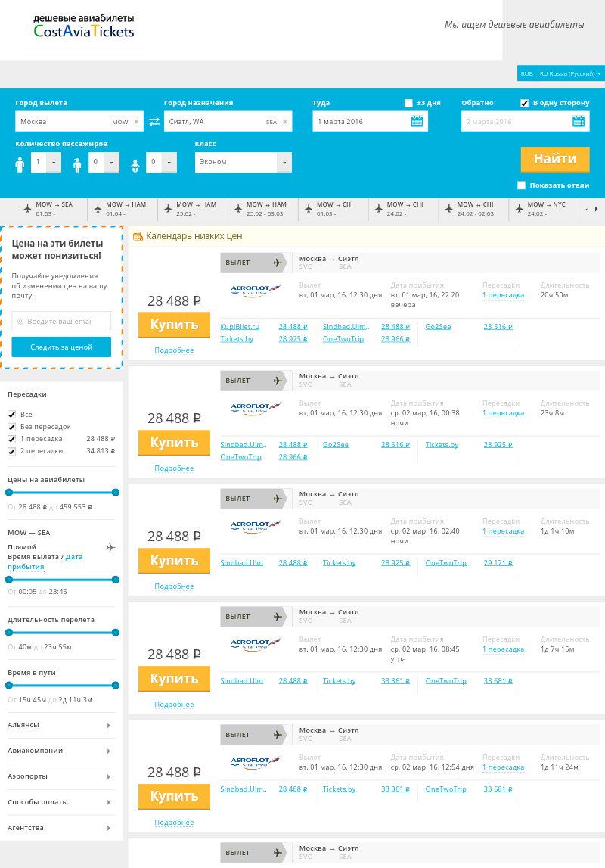The image size is (605, 868).
Task: Clear the Москва departure city field
Action: tap(136, 122)
